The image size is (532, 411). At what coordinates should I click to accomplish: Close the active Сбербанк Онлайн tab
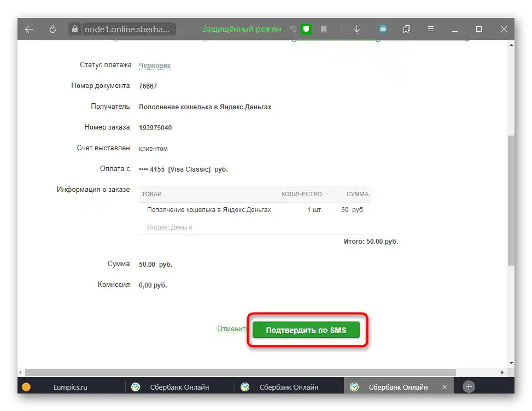[x=445, y=387]
